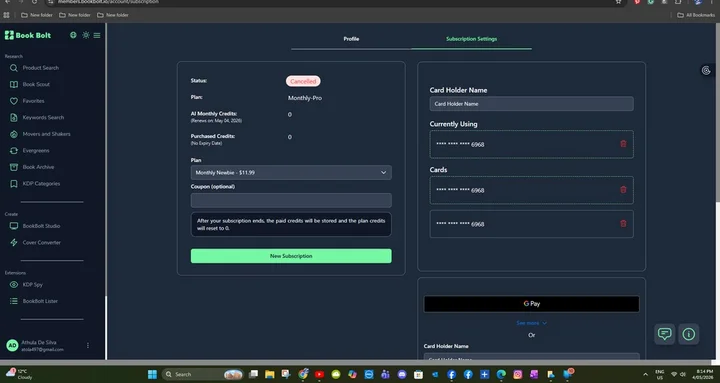Open weather widget 12°C Cloudy
The height and width of the screenshot is (383, 720).
point(18,374)
